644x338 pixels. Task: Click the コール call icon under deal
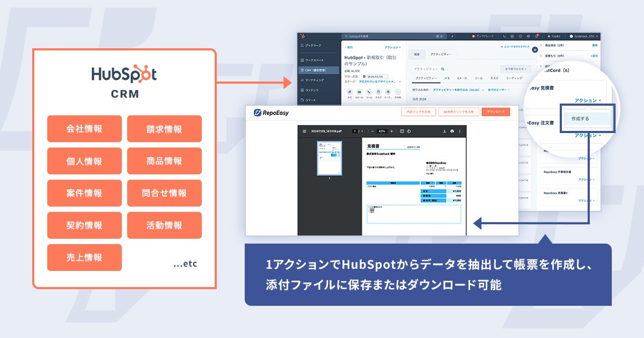tap(369, 92)
